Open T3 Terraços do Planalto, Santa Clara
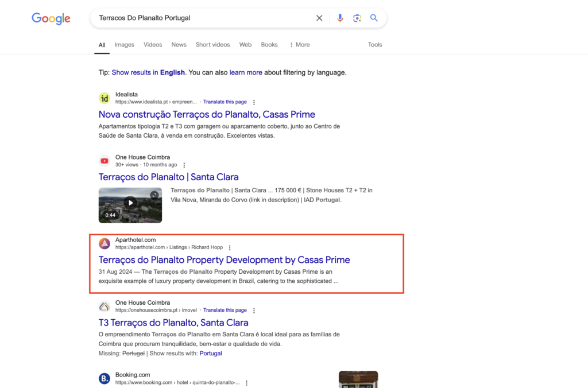This screenshot has height=388, width=588. coord(173,323)
